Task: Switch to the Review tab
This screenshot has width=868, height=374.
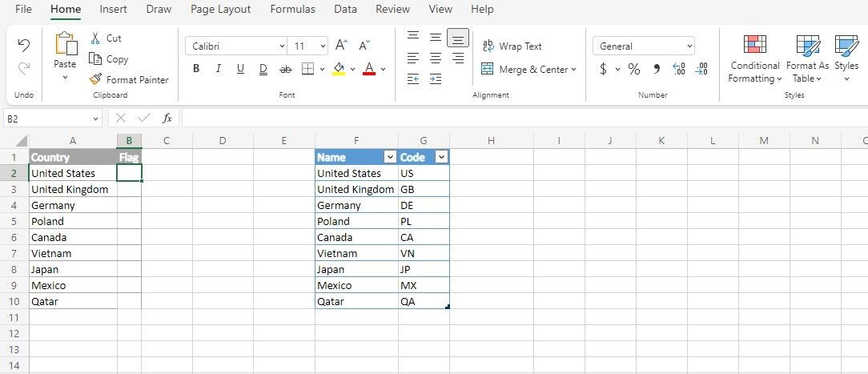Action: tap(392, 10)
